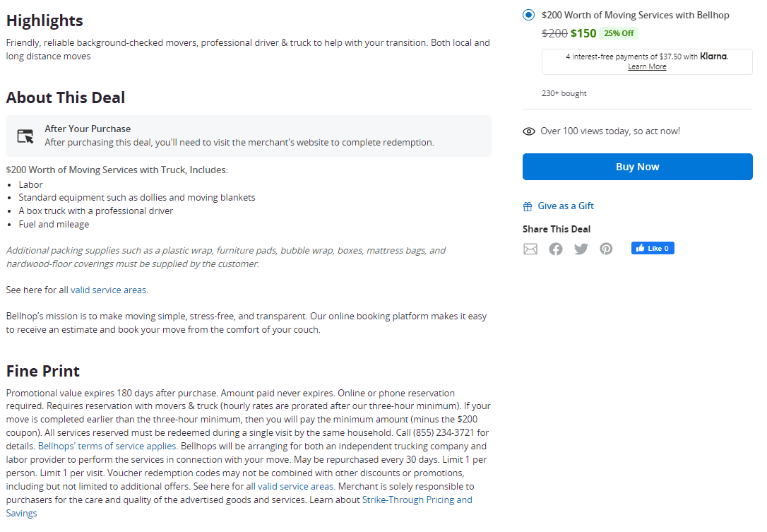Open Bellhops' terms of service applies link
The height and width of the screenshot is (532, 767).
107,447
